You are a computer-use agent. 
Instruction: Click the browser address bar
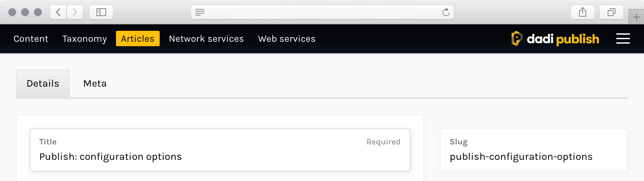321,12
